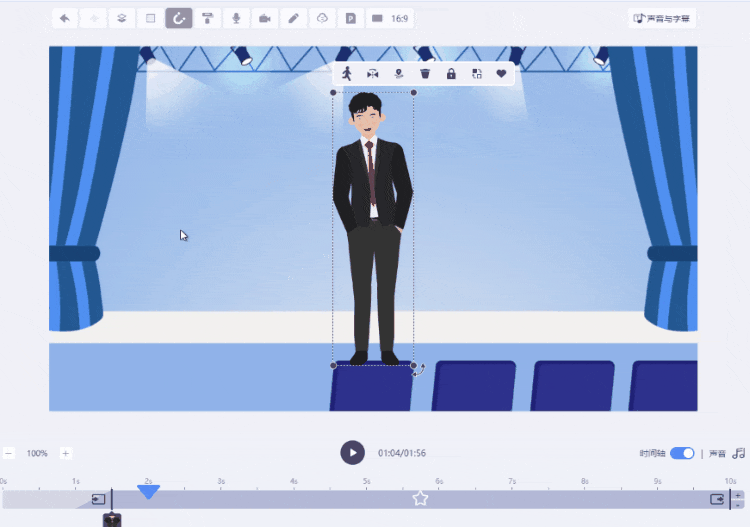Click the replace/swap character icon

pos(477,74)
